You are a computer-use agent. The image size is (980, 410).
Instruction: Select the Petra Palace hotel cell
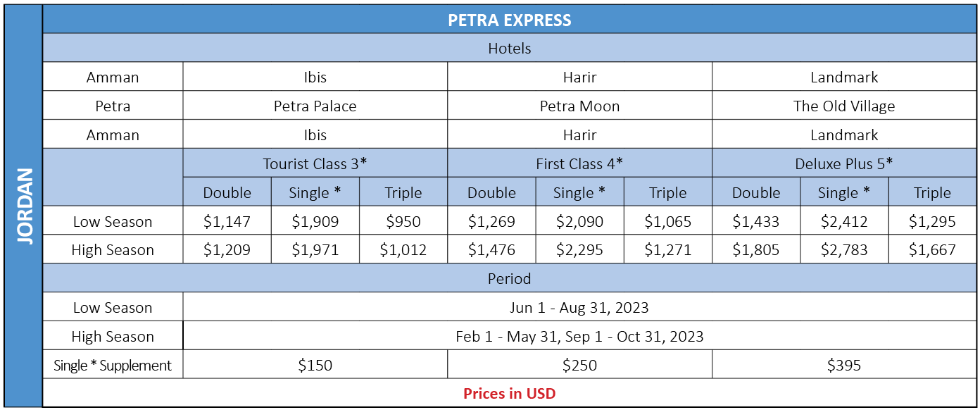click(315, 106)
